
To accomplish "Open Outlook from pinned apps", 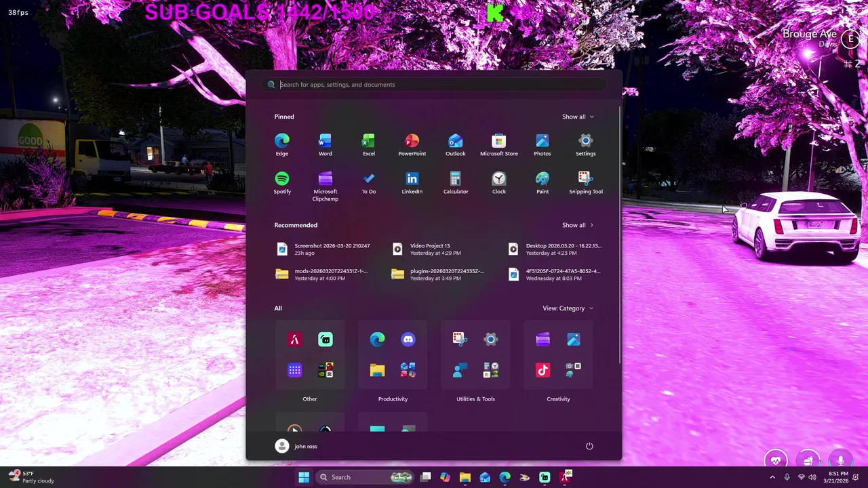I will pyautogui.click(x=456, y=144).
